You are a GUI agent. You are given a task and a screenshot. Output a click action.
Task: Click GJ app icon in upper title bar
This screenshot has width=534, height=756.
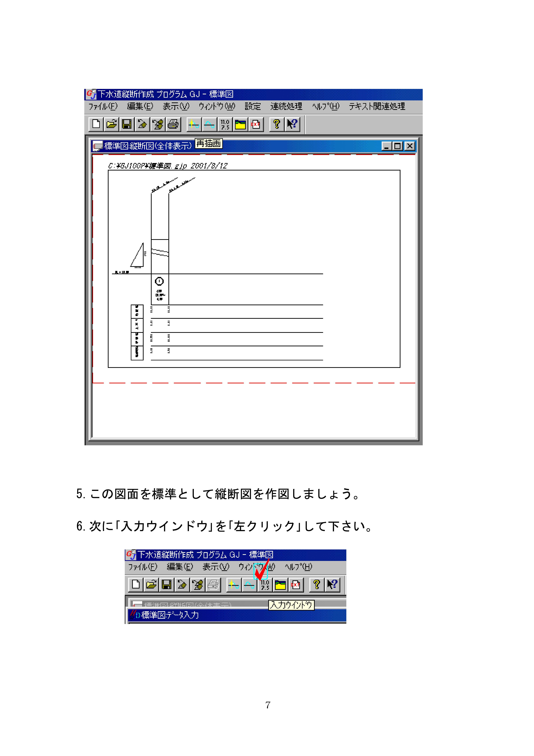coord(91,95)
